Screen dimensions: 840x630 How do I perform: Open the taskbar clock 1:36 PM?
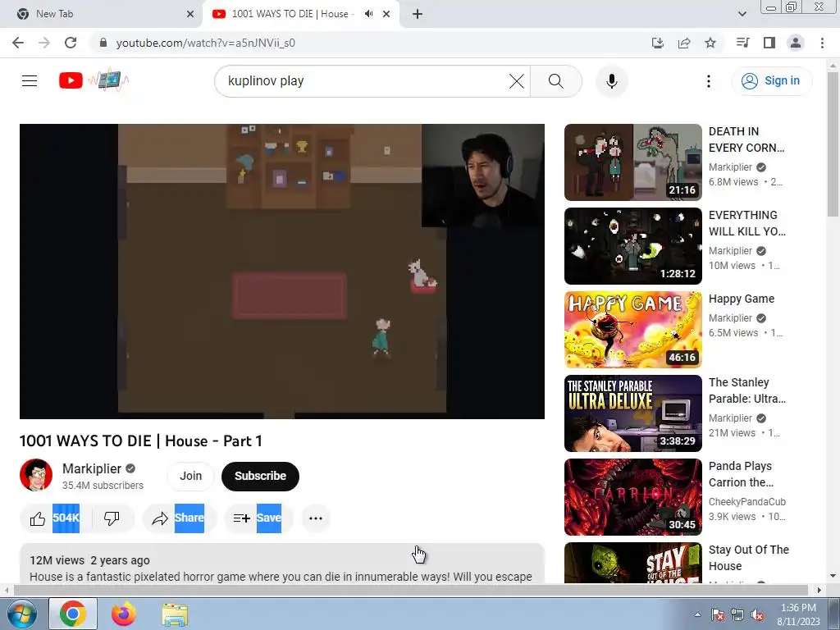[x=798, y=614]
